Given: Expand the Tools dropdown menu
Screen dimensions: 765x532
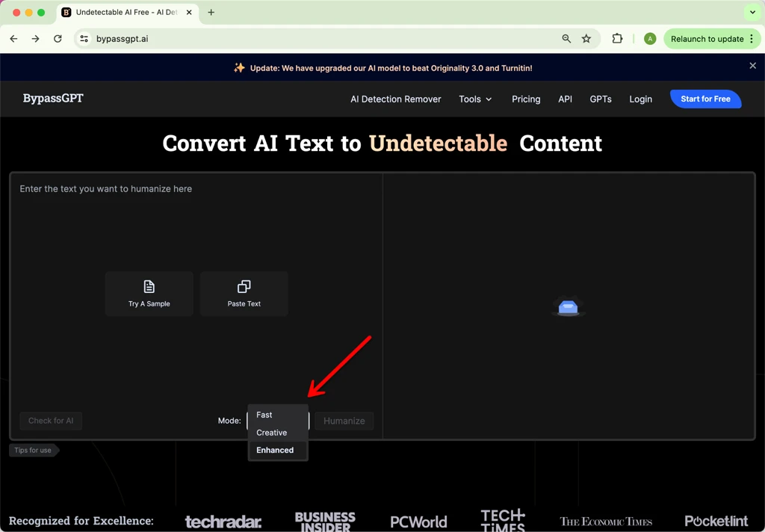Looking at the screenshot, I should (x=475, y=99).
